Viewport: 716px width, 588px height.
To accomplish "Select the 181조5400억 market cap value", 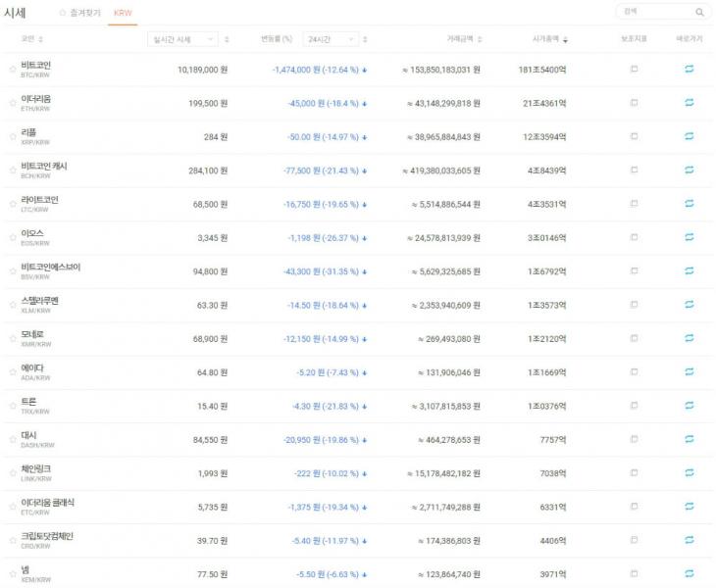I will point(542,70).
